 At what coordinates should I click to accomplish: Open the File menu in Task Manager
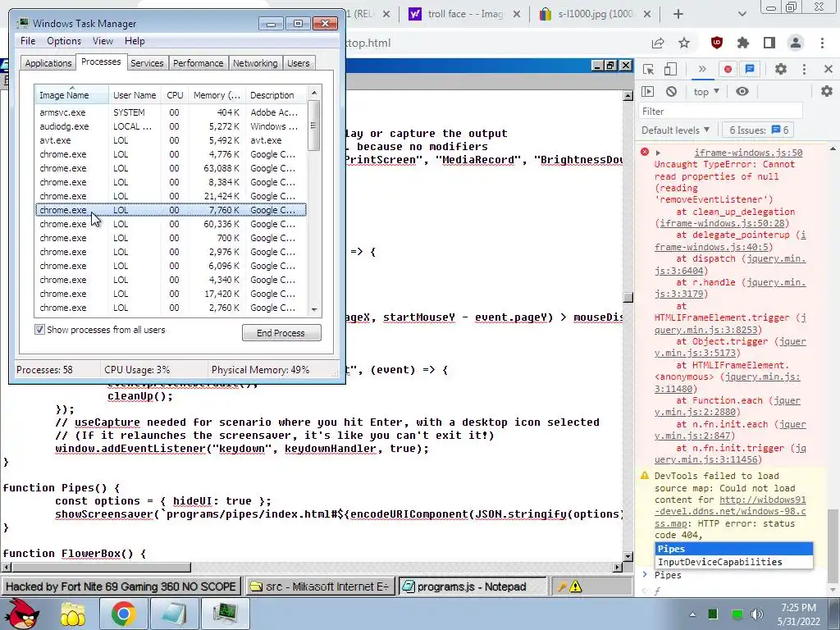[28, 41]
